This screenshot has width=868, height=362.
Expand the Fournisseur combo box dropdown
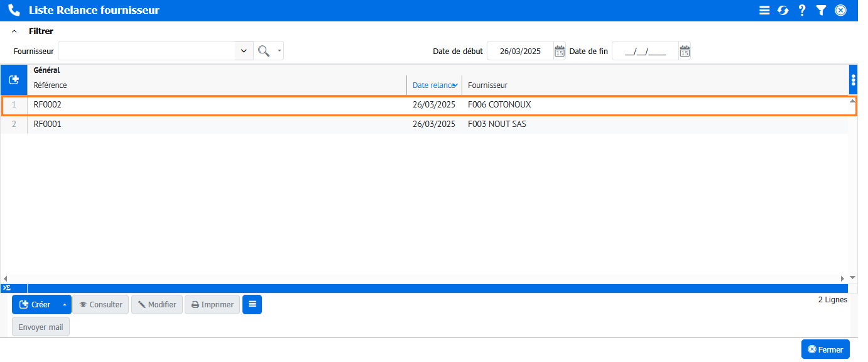coord(244,51)
